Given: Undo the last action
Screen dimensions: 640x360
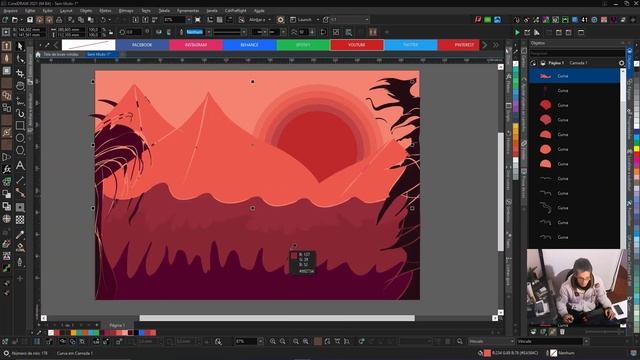Looking at the screenshot, I should [103, 20].
